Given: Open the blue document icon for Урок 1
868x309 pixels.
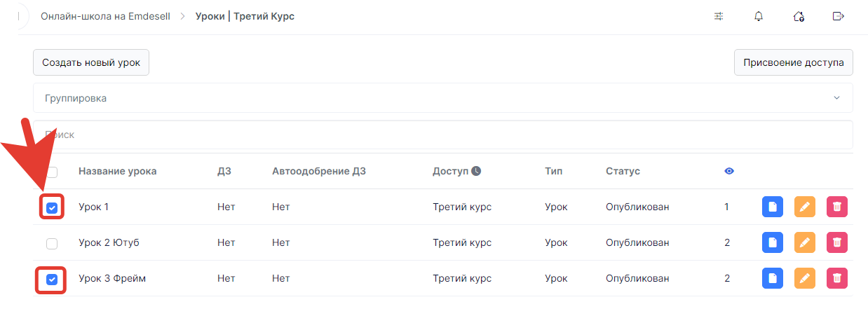Looking at the screenshot, I should click(773, 207).
